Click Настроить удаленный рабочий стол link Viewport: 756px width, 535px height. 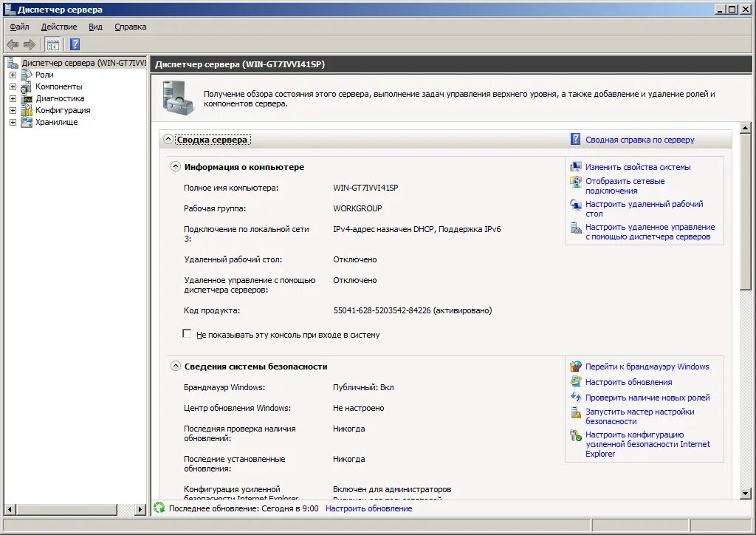[x=644, y=209]
